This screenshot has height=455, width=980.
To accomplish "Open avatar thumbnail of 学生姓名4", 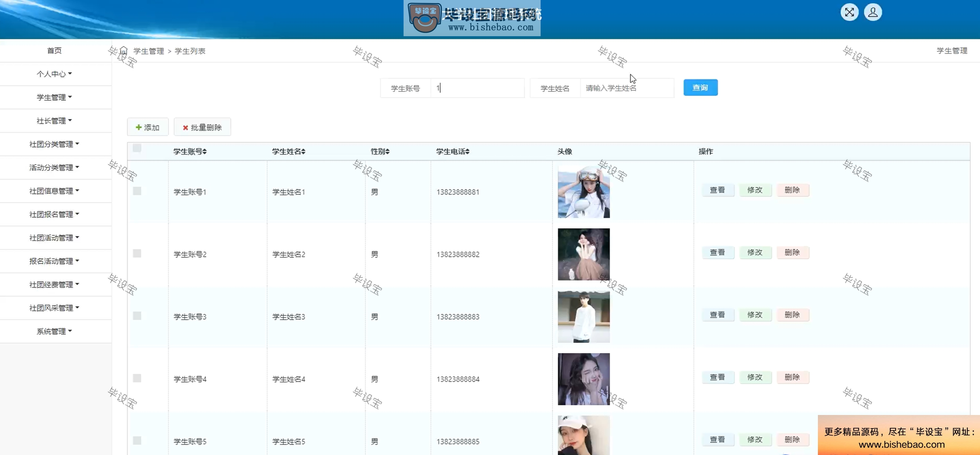I will (584, 379).
